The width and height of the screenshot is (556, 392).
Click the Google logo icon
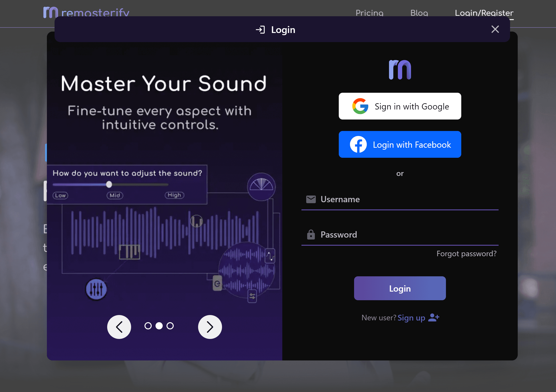[x=360, y=106]
